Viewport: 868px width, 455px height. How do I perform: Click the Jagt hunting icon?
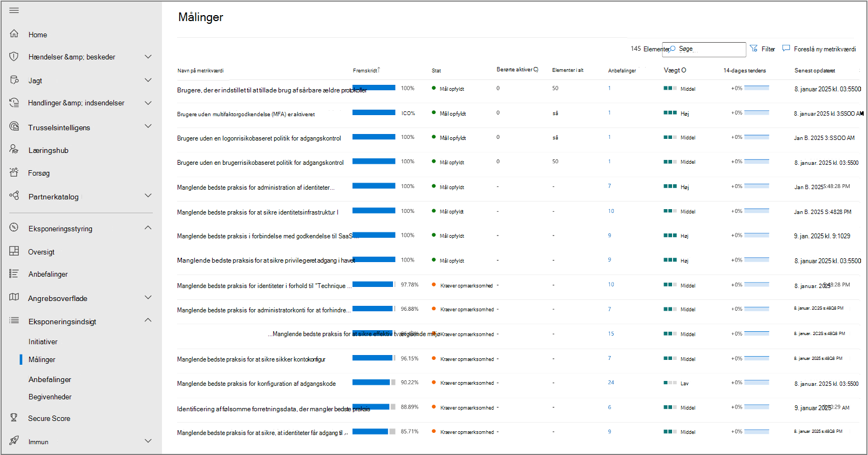coord(14,80)
